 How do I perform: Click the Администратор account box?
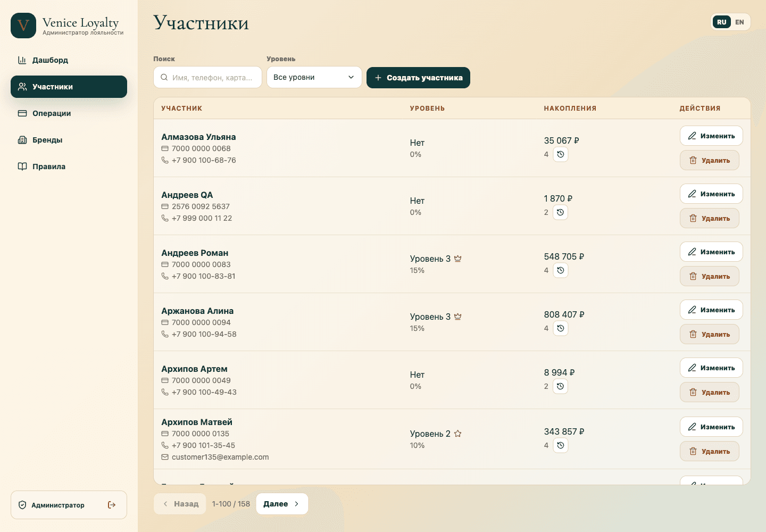click(x=69, y=505)
